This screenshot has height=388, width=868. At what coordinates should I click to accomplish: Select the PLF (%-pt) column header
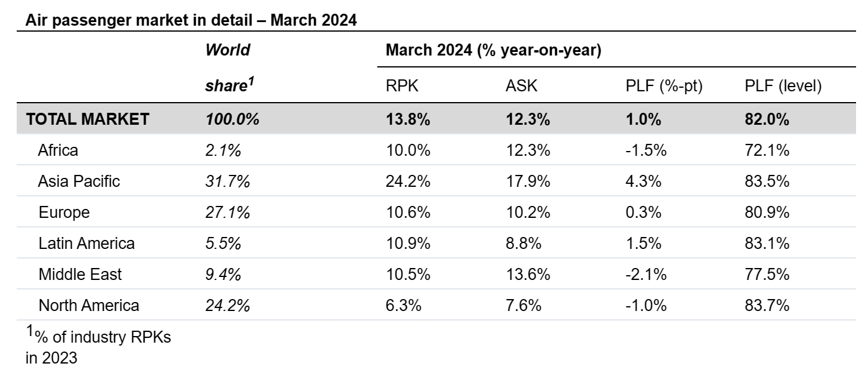pos(664,86)
